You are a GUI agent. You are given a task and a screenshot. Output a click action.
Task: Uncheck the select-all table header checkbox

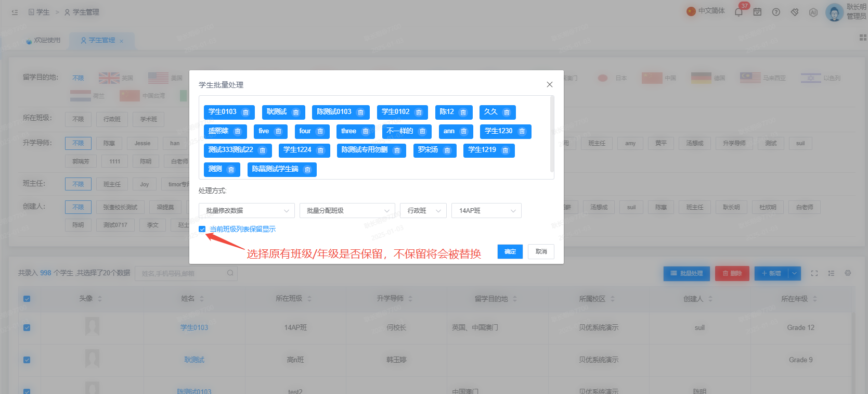tap(27, 299)
